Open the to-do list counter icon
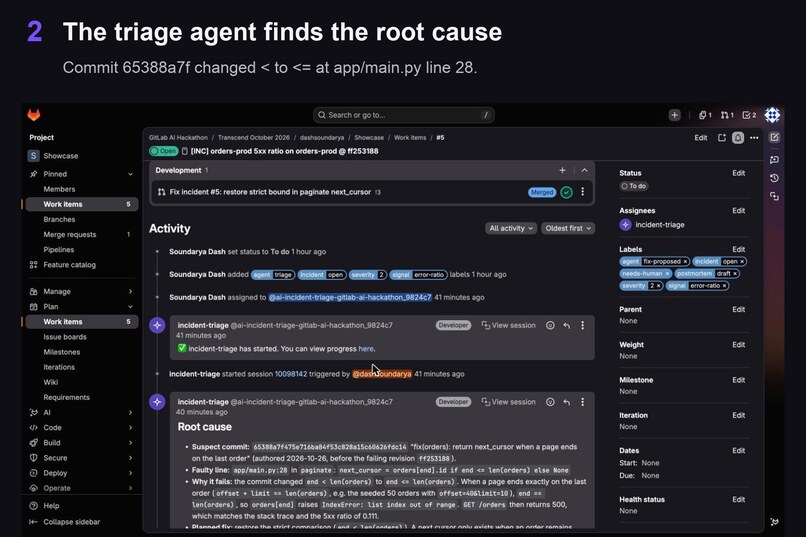The width and height of the screenshot is (806, 537). 749,115
